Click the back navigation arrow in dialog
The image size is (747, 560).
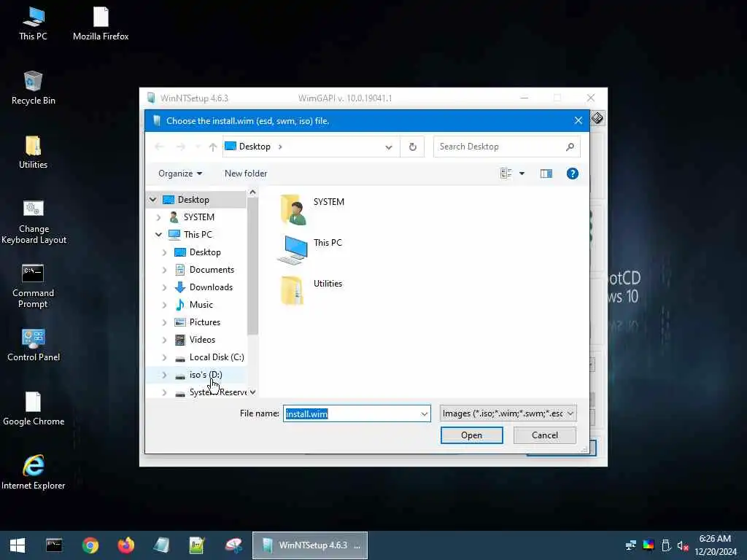(159, 147)
